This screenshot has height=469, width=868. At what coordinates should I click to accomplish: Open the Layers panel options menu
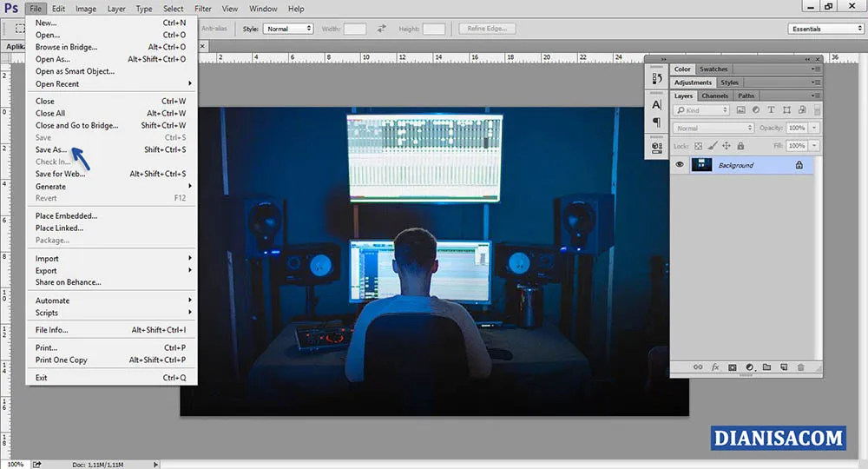[x=816, y=96]
